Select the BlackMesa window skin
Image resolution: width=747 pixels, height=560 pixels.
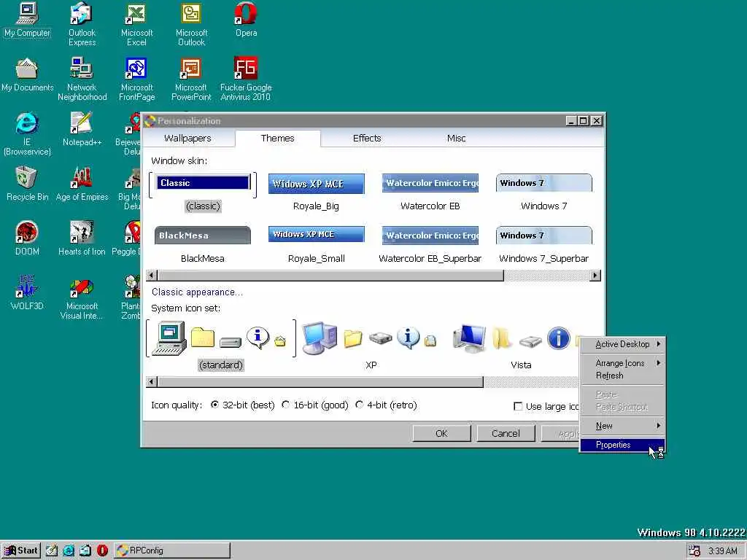pos(203,245)
